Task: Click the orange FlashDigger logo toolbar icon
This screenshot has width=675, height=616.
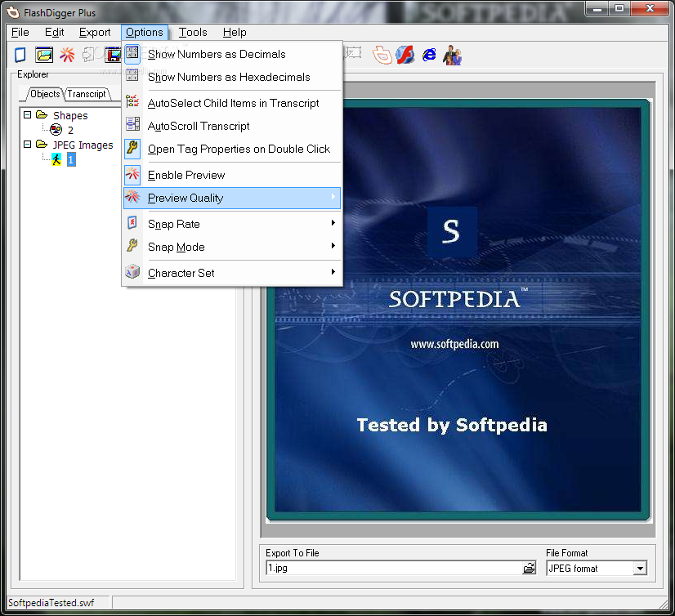Action: (382, 55)
